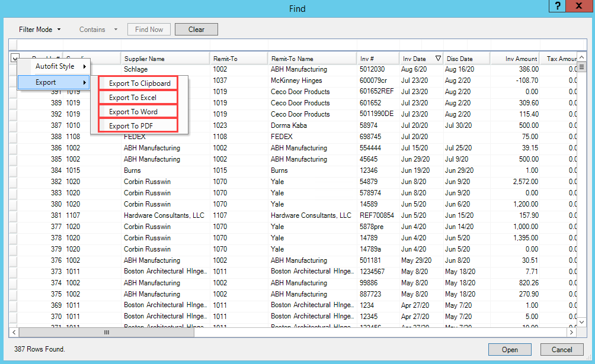Click the row selector for row 389

click(13, 103)
